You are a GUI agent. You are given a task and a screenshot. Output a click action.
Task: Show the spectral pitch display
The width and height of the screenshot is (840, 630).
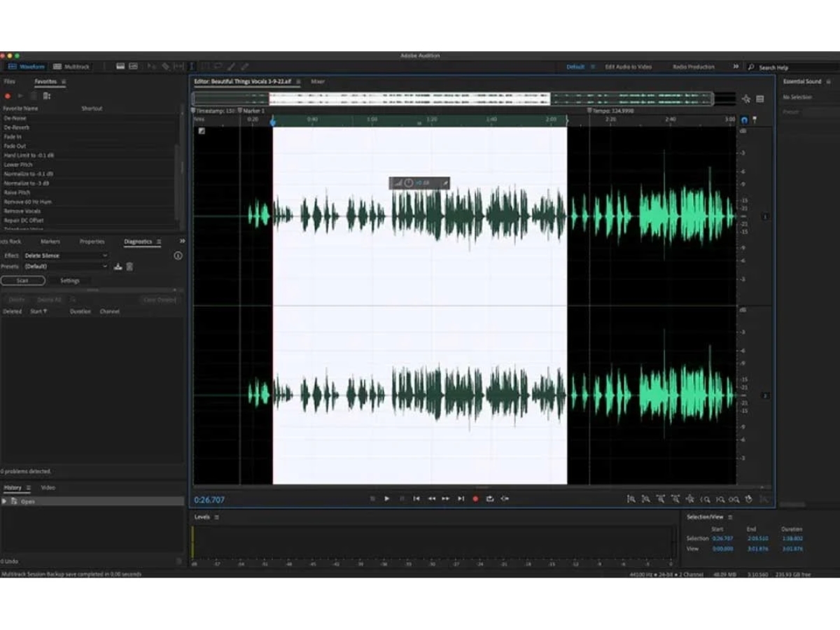pos(133,66)
